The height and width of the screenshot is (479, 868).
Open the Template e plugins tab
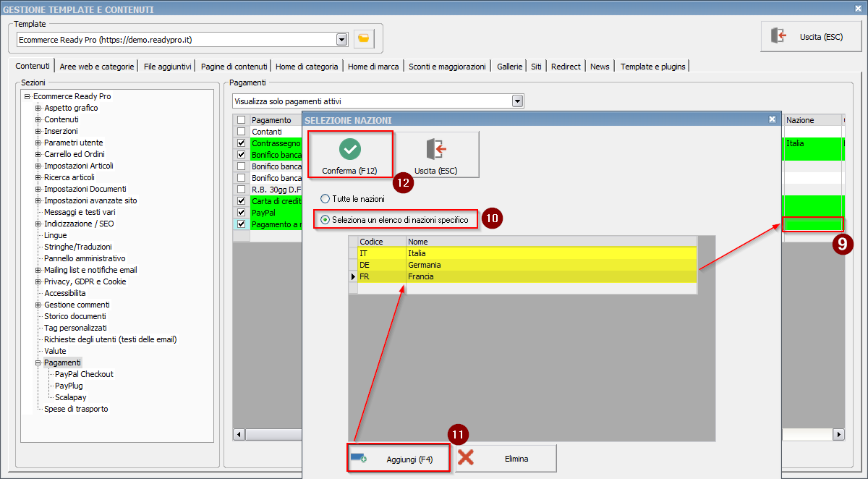click(x=652, y=67)
